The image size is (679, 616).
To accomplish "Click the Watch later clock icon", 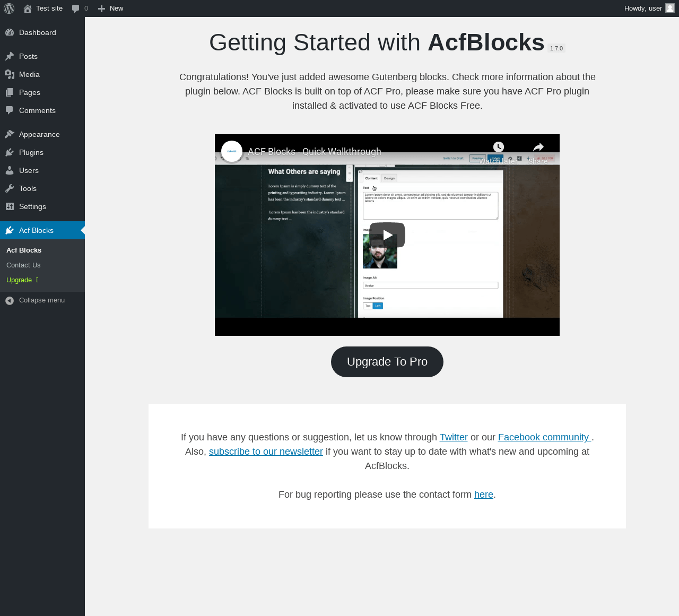I will (x=498, y=147).
